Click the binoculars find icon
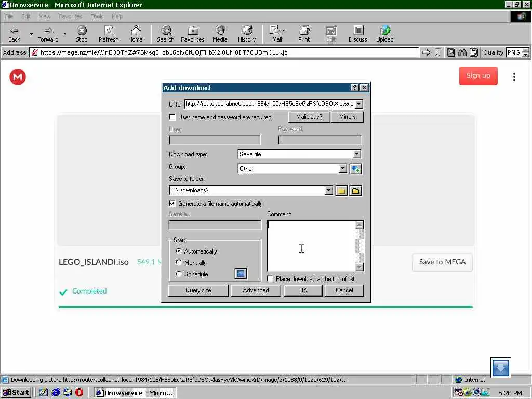Screen dimensions: 532x399 tap(462, 52)
